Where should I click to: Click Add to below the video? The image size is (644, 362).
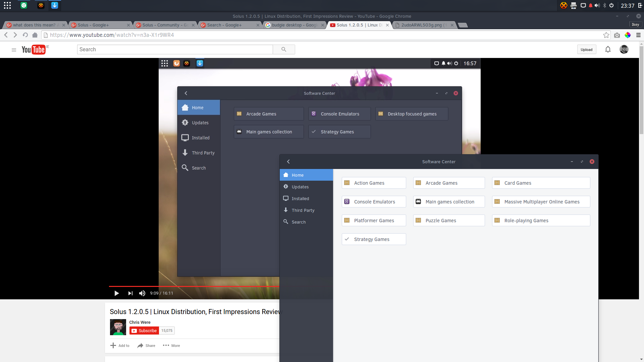(x=120, y=346)
